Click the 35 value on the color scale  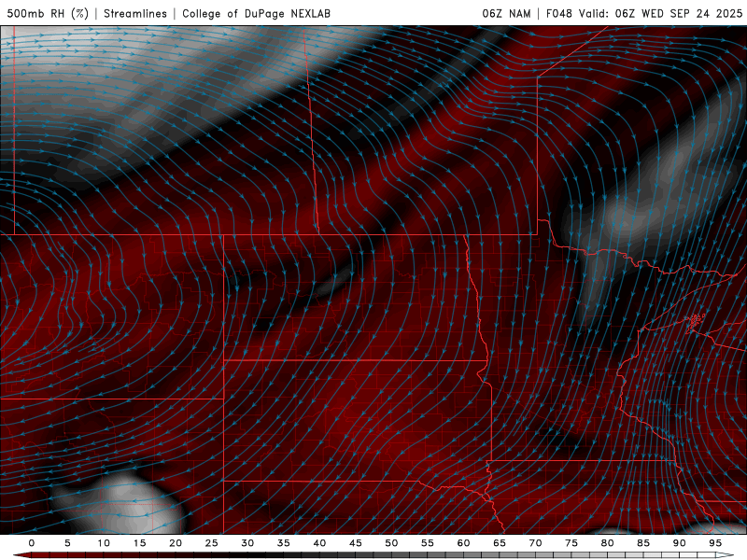coord(283,543)
